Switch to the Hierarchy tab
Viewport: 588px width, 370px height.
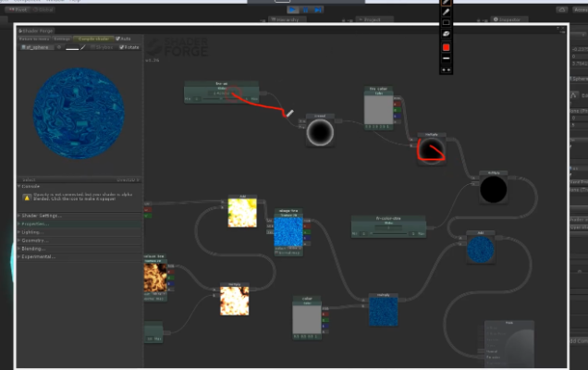287,18
